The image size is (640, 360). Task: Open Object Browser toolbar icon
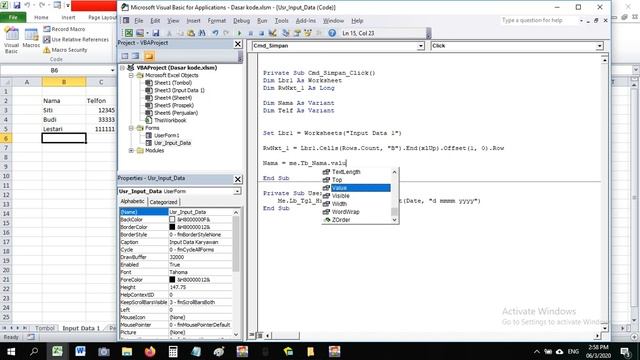(308, 33)
